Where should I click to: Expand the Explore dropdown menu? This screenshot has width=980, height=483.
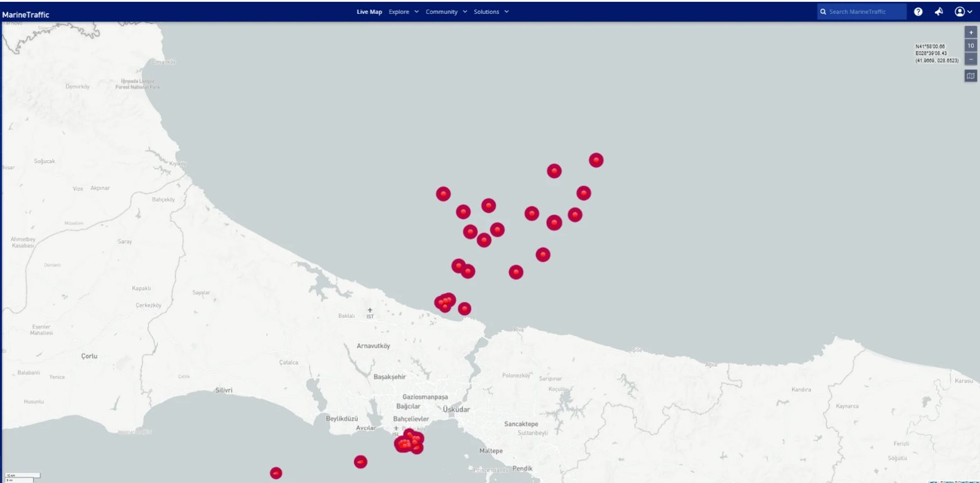click(x=403, y=12)
